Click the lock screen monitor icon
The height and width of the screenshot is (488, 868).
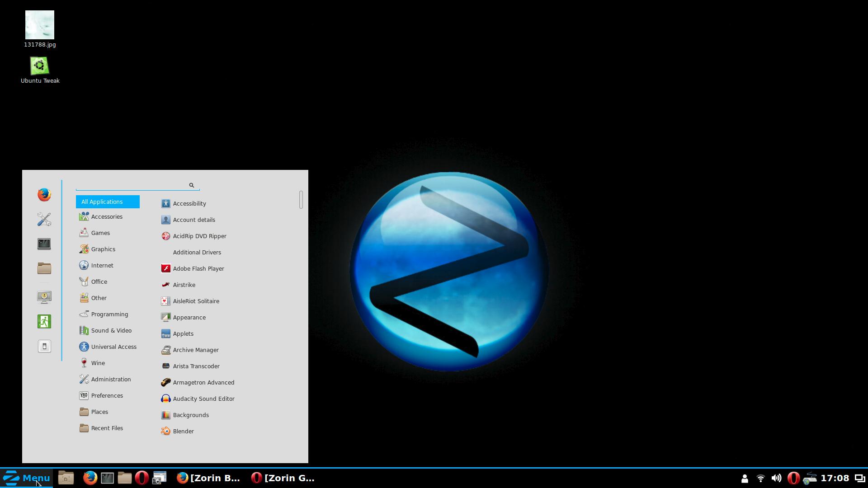coord(44,297)
